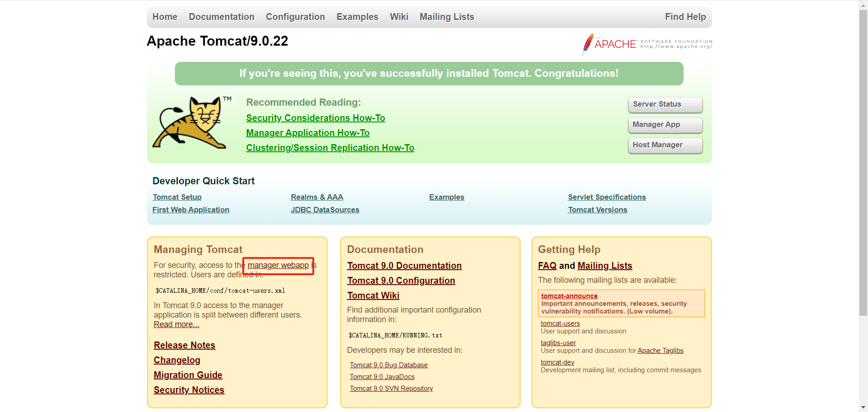
Task: Open Realms & AAA link
Action: pos(317,197)
